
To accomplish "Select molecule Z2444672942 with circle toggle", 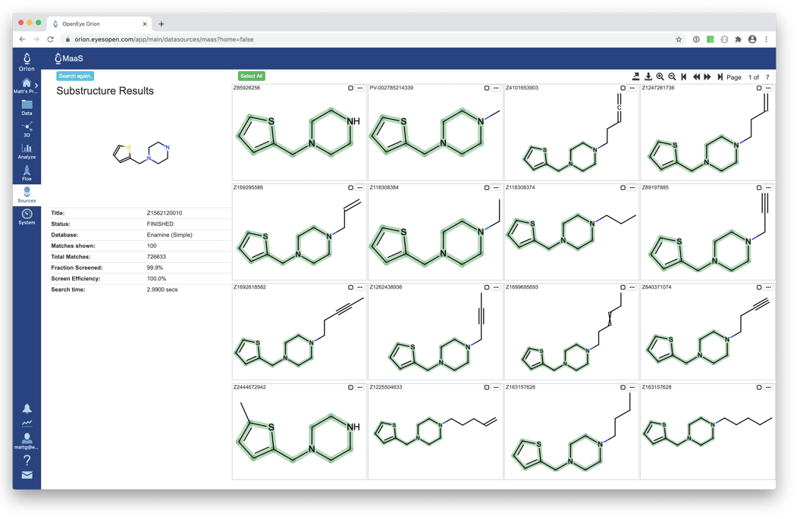I will coord(351,387).
